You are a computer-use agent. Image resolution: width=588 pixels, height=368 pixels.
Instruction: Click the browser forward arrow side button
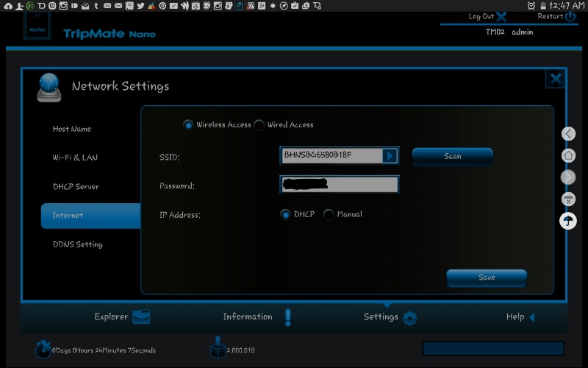568,177
